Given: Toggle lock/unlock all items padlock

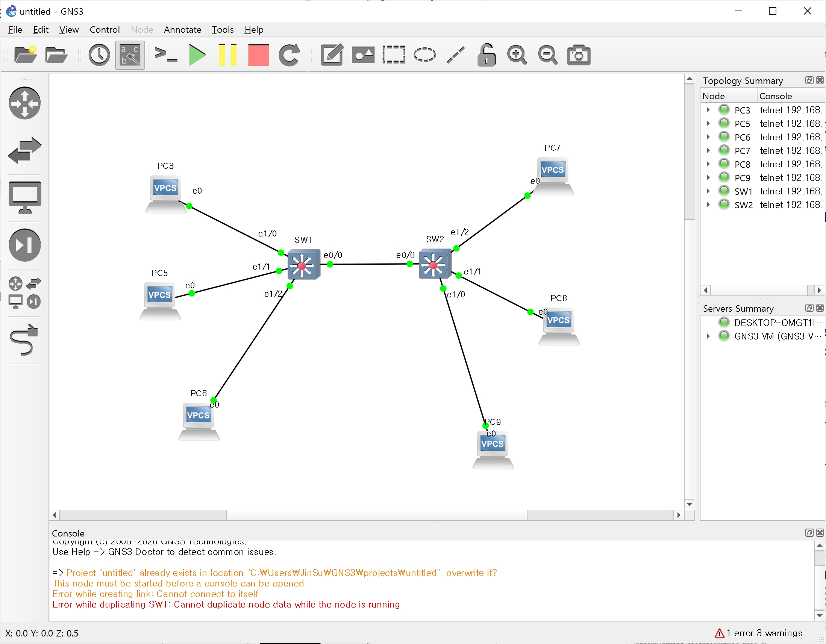Looking at the screenshot, I should [x=487, y=55].
